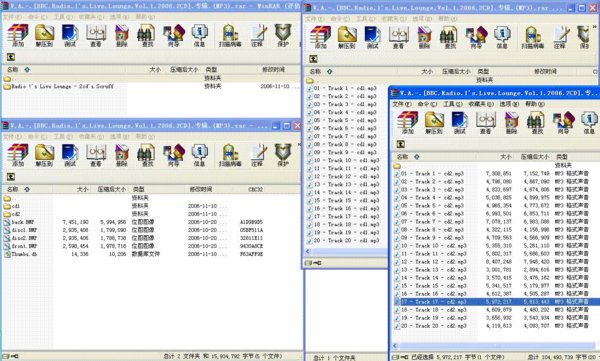This screenshot has height=361, width=600.
Task: Click 注释 (Comment) in the window listing back.BMP
Action: coord(258,155)
